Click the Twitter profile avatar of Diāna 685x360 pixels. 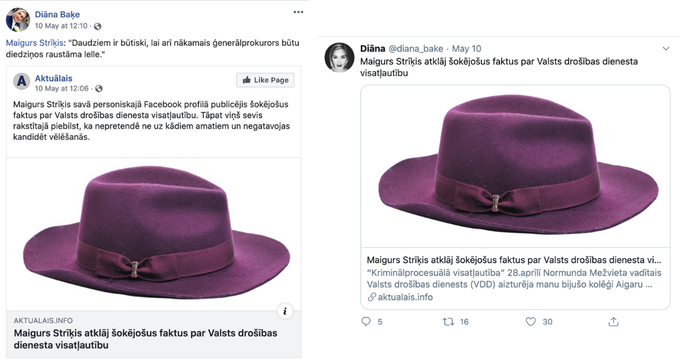[x=339, y=57]
